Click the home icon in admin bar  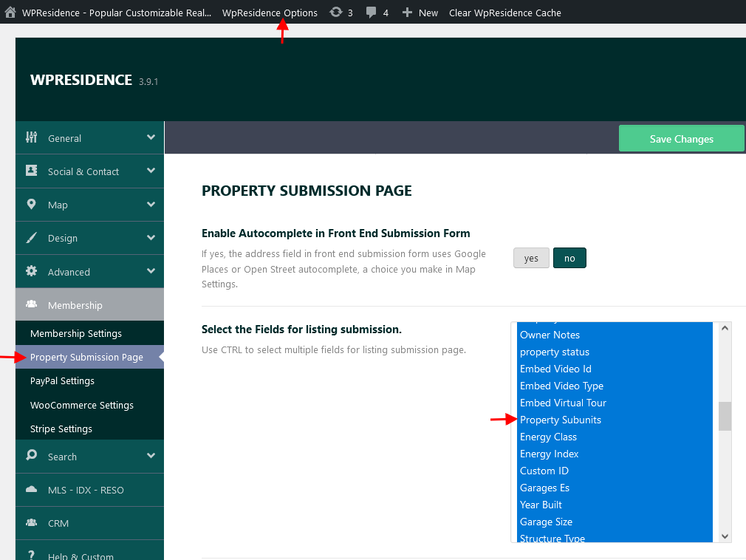pos(10,13)
